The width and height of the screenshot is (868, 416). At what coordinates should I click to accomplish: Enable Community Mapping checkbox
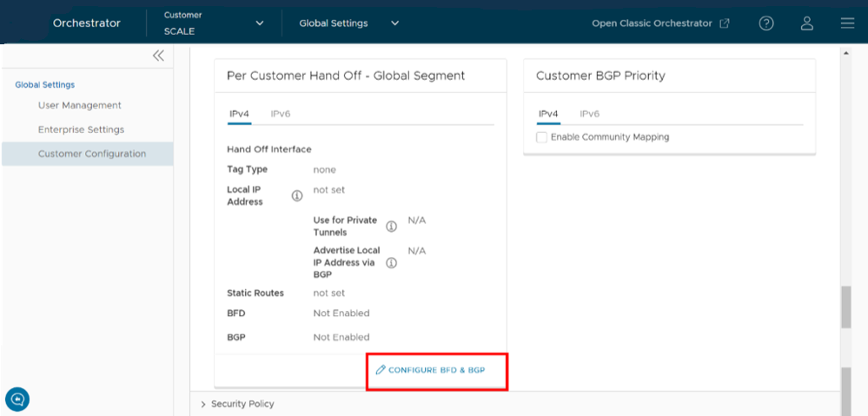click(542, 137)
